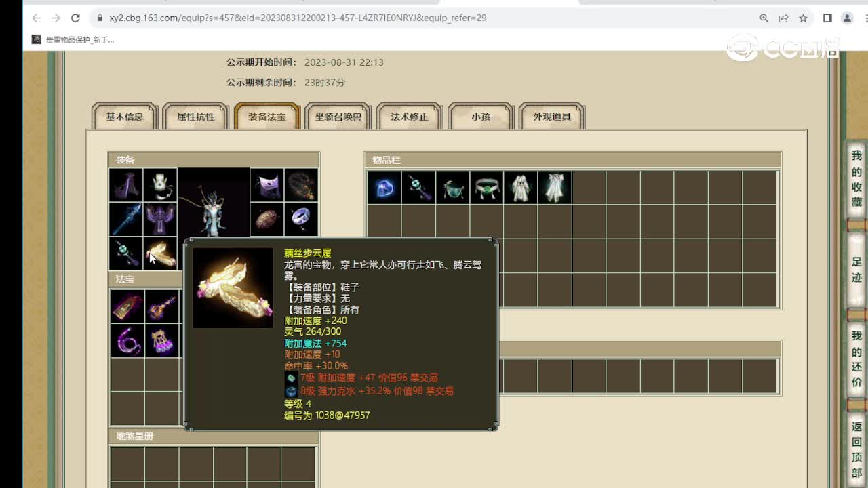
Task: Click the 附加魔法 +754 text
Action: tap(315, 344)
